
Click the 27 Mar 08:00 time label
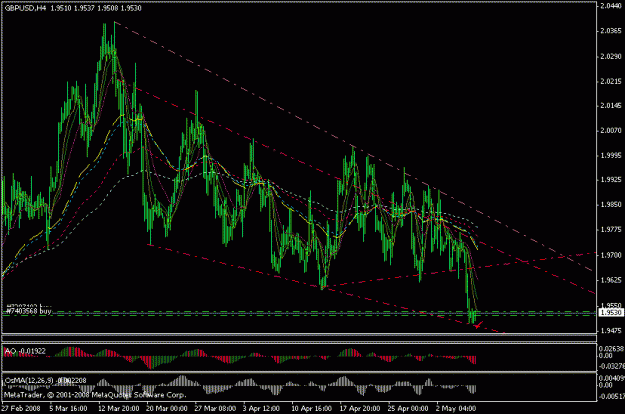click(x=215, y=408)
